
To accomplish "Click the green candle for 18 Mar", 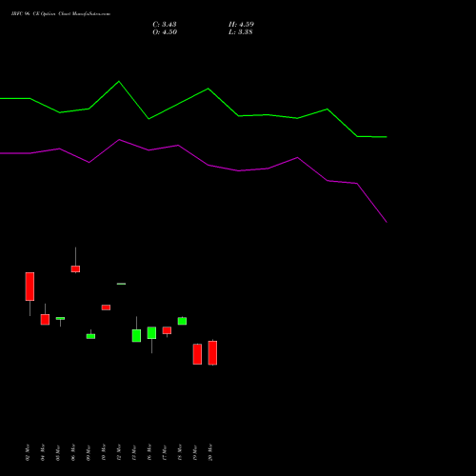I will pos(182,321).
